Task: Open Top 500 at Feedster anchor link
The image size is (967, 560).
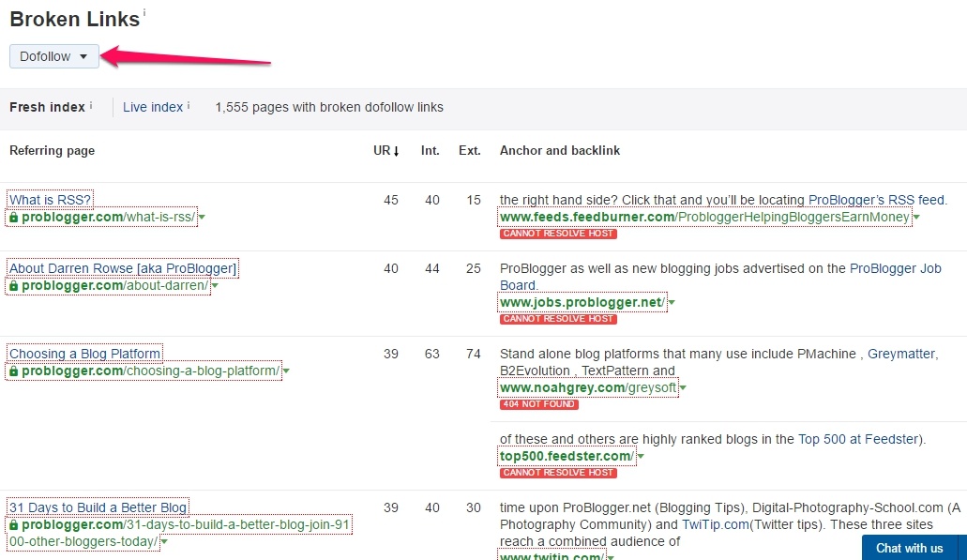Action: [858, 439]
